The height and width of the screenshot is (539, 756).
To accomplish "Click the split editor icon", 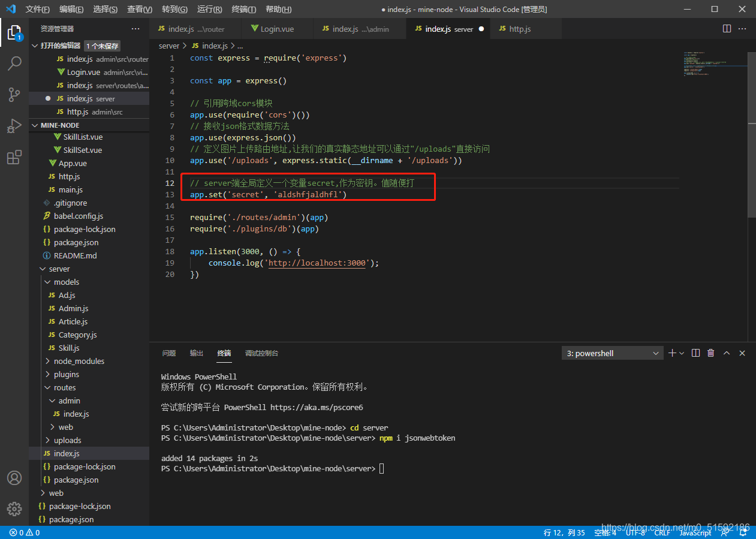I will (727, 29).
